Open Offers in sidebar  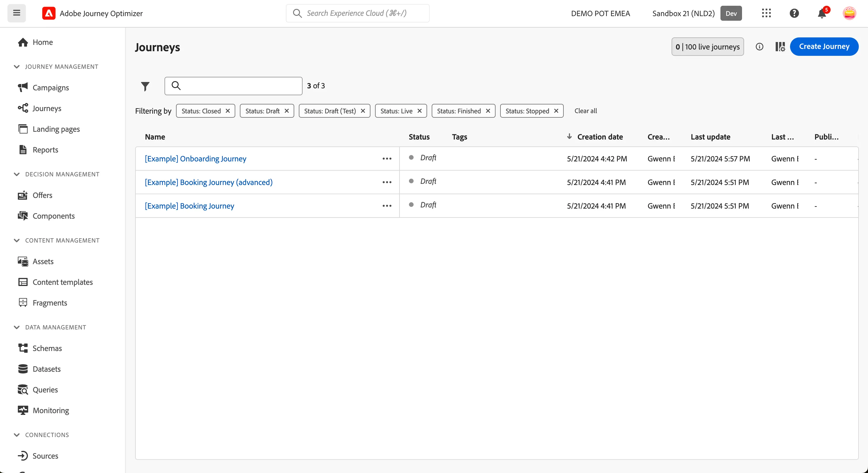35,195
